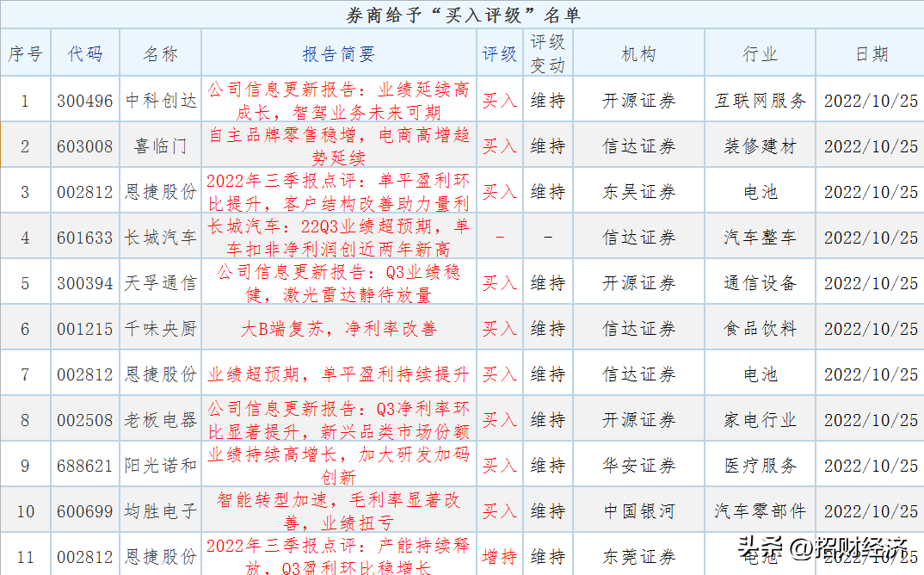The image size is (924, 575).
Task: Click 买入 rating in 中科创达 row
Action: click(499, 100)
